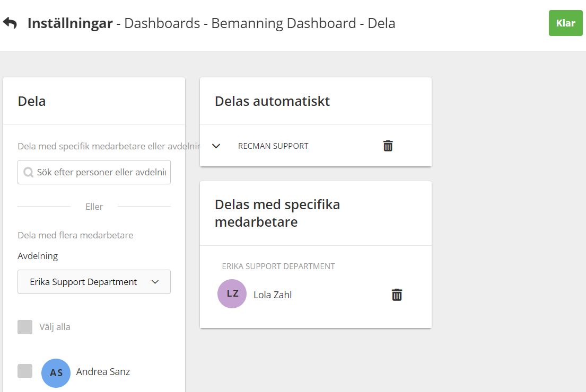This screenshot has width=586, height=392.
Task: Click the Inställningar breadcrumb title
Action: pos(70,23)
